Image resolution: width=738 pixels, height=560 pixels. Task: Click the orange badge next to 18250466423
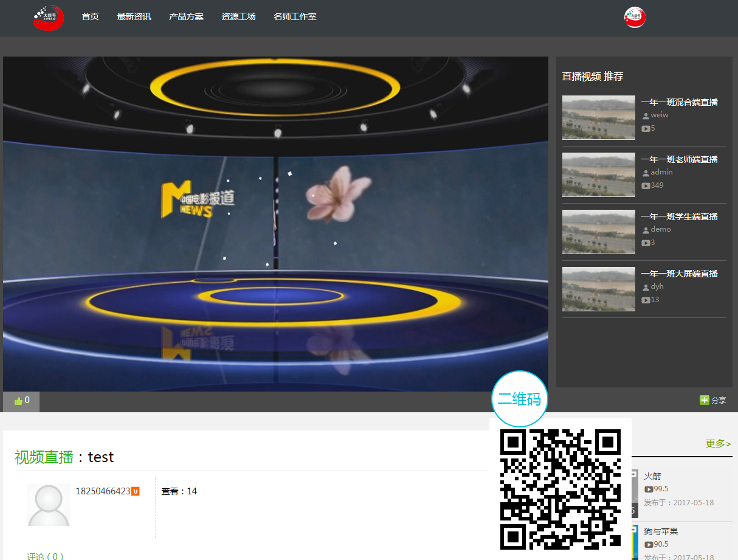pos(136,491)
